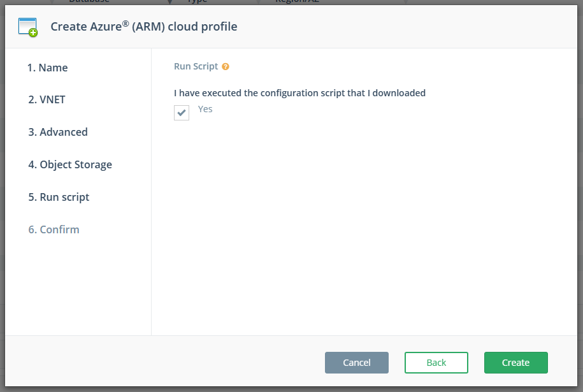This screenshot has width=583, height=392.
Task: Click the Run Script section heading
Action: (196, 66)
